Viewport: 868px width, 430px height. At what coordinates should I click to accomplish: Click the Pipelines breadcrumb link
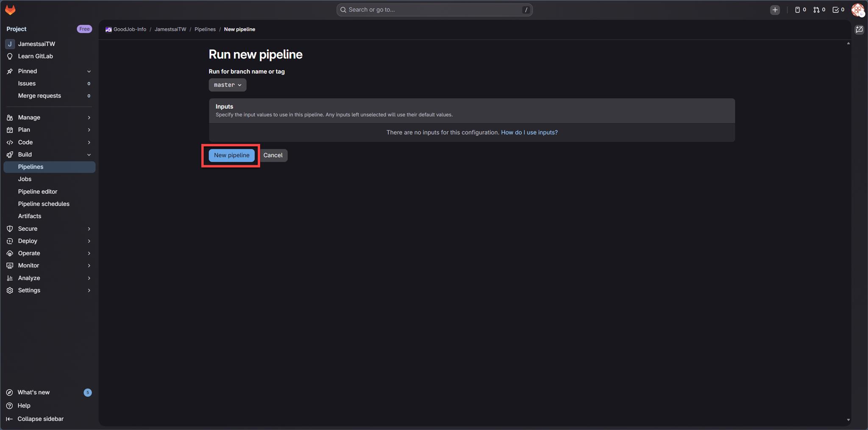click(x=205, y=29)
